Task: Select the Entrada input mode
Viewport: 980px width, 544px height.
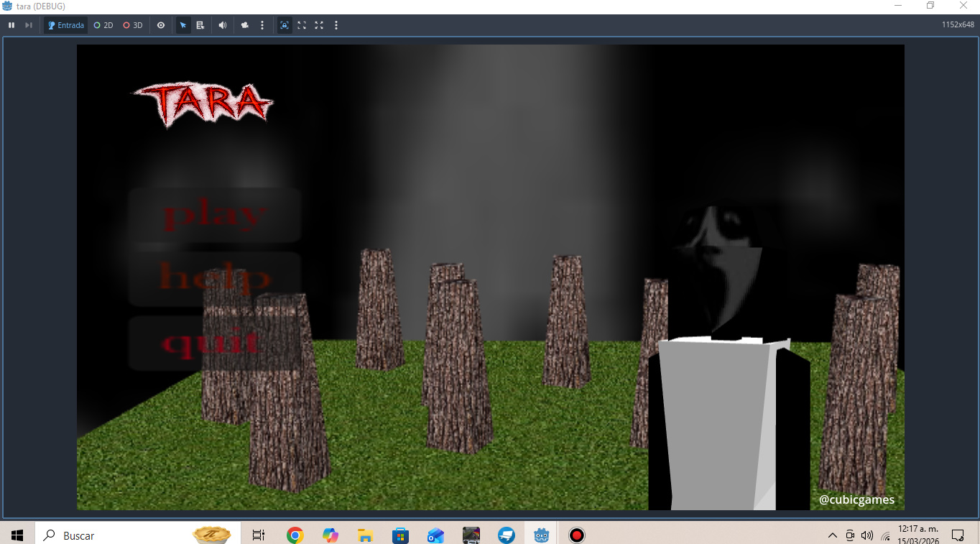Action: pyautogui.click(x=66, y=25)
